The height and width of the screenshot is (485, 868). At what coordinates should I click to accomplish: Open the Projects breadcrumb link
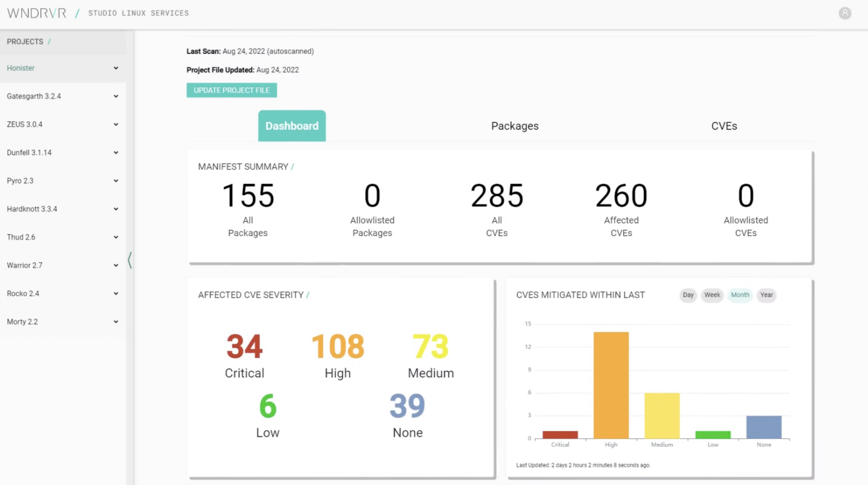point(25,42)
